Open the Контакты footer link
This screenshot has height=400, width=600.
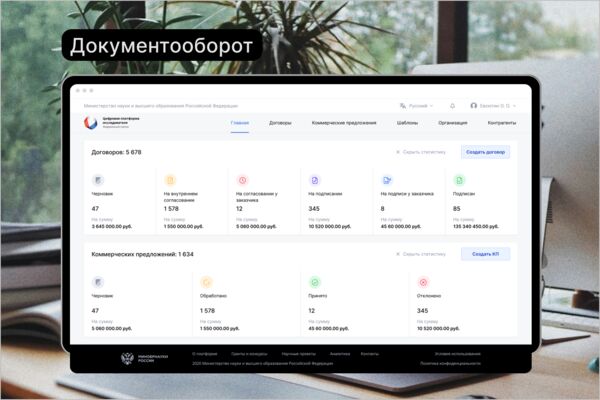pyautogui.click(x=370, y=354)
